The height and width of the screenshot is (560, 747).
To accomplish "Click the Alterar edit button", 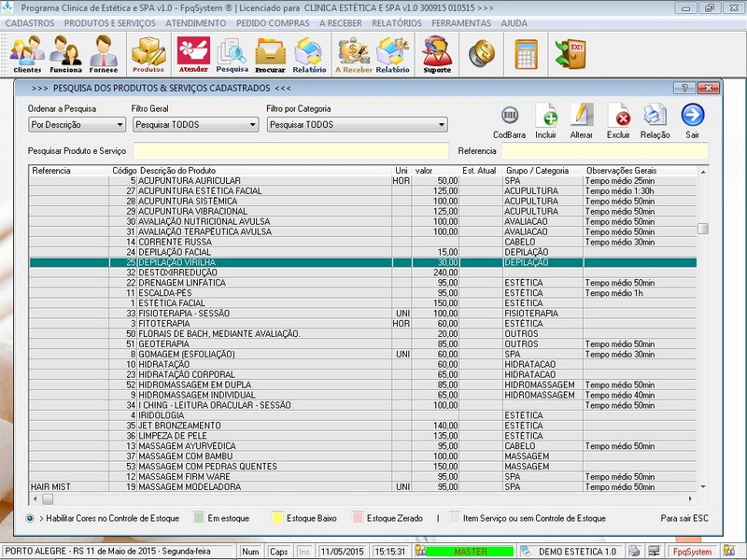I will tap(582, 119).
